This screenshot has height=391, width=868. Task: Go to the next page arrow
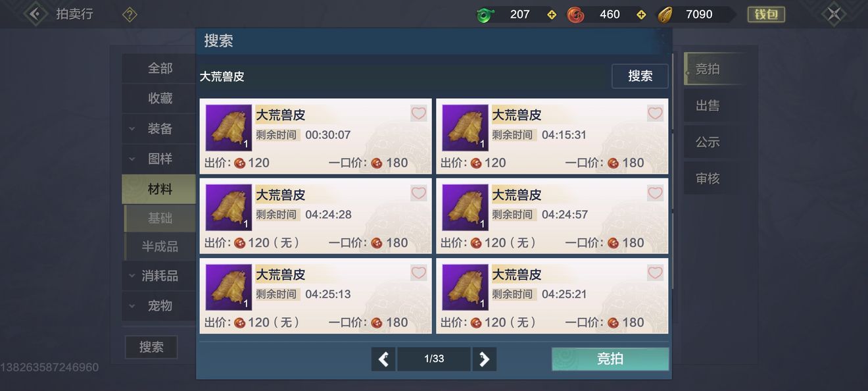pos(485,359)
